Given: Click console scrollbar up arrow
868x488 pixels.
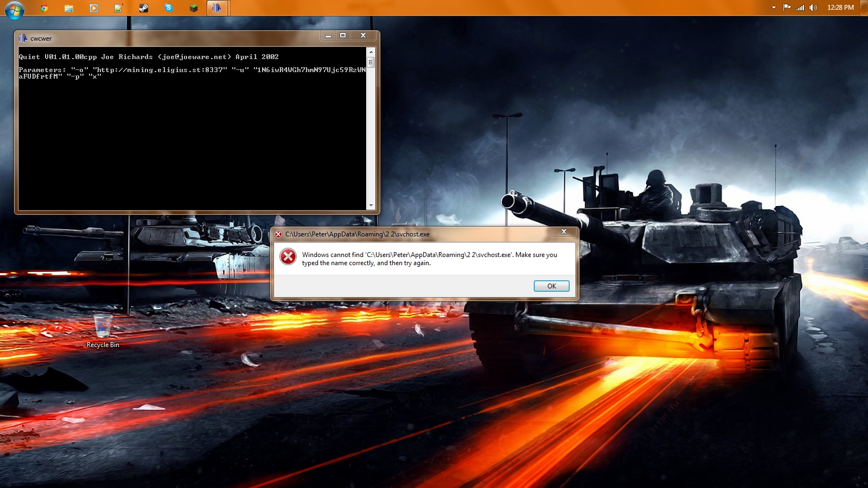Looking at the screenshot, I should tap(371, 52).
